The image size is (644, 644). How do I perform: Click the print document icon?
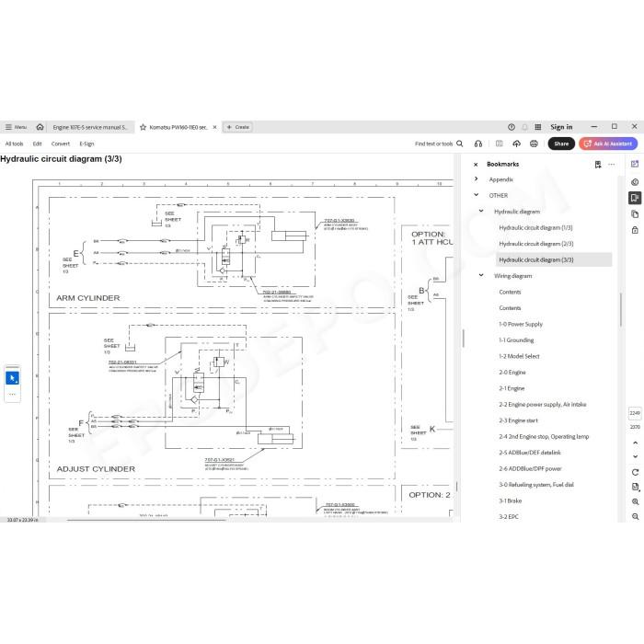click(534, 144)
